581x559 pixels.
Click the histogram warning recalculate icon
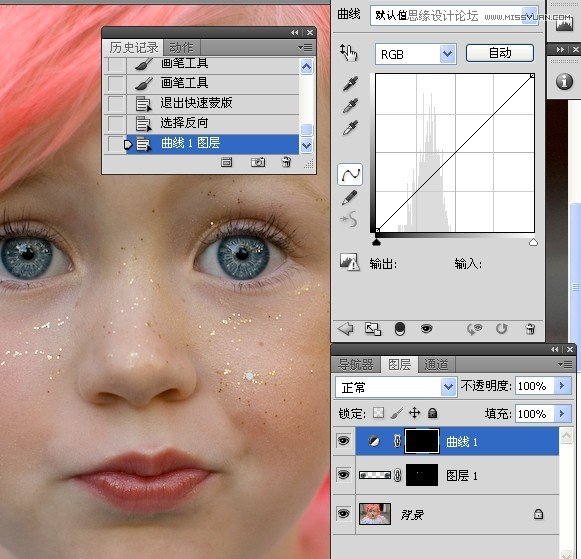point(349,262)
